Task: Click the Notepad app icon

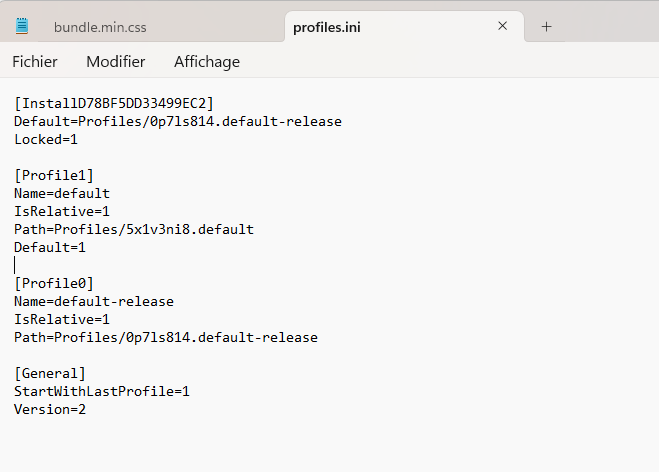Action: (x=22, y=26)
